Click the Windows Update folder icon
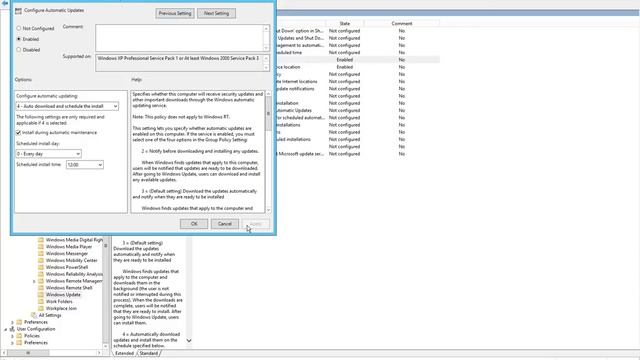Viewport: 640px width, 360px height. click(x=40, y=295)
